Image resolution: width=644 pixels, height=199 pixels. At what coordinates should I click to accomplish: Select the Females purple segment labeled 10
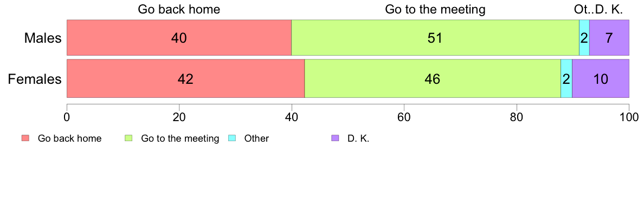click(x=601, y=78)
